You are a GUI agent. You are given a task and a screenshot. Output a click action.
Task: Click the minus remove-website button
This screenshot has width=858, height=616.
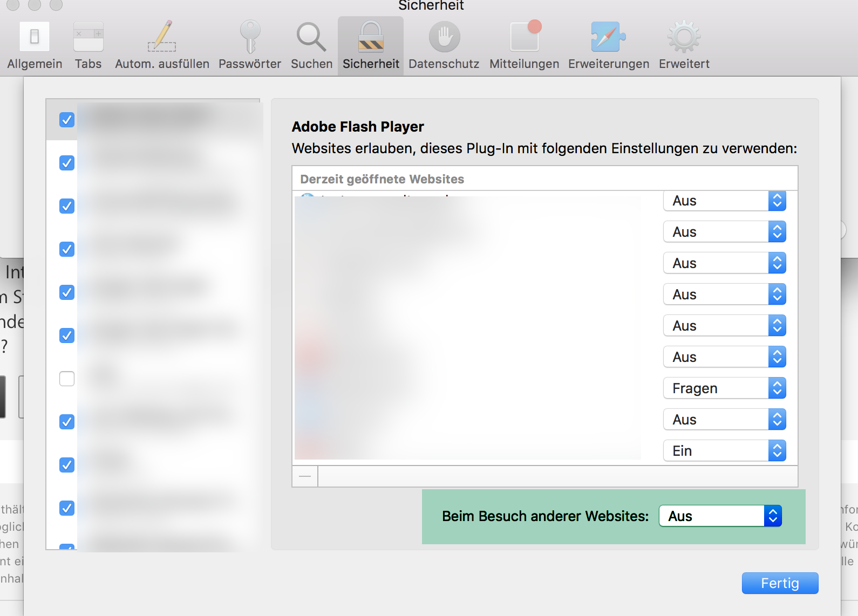point(305,476)
